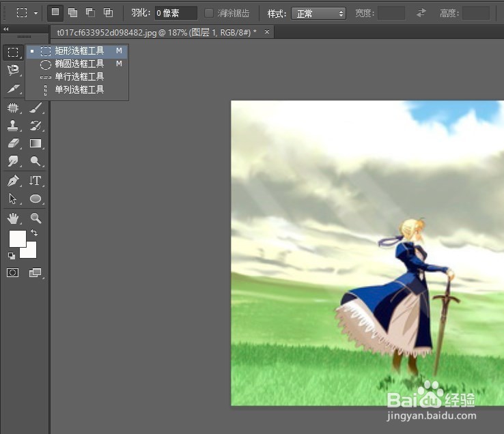Open the background color swatch

point(31,252)
